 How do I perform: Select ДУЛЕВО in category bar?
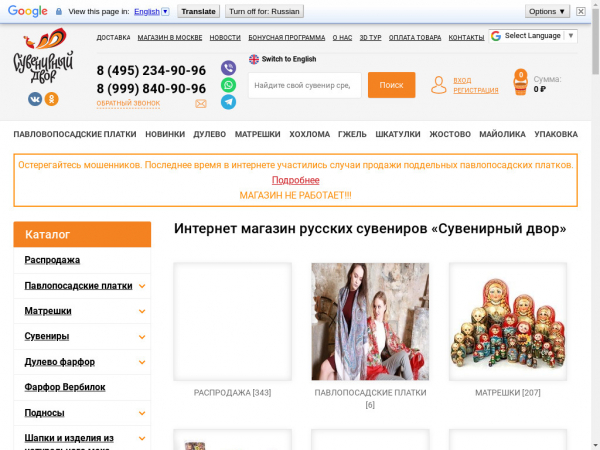pos(210,134)
